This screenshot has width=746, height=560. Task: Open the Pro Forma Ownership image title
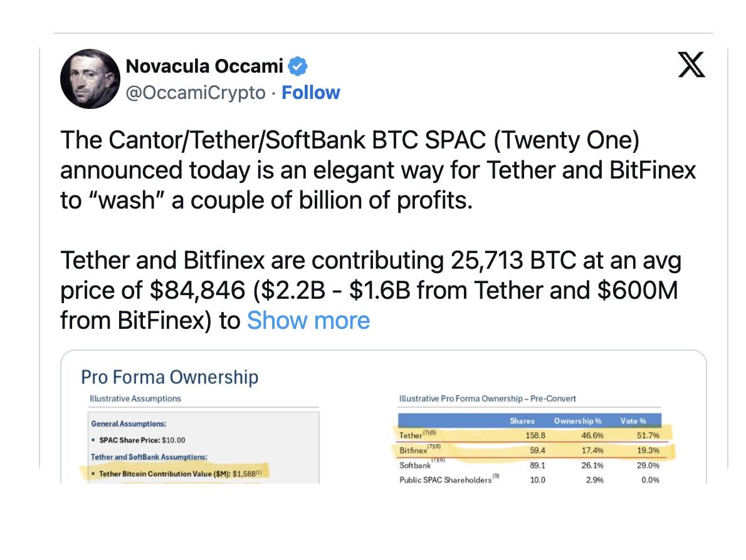pos(169,377)
